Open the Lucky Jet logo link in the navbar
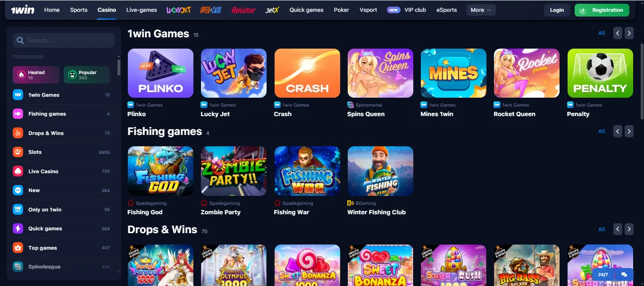This screenshot has width=644, height=286. [x=179, y=10]
